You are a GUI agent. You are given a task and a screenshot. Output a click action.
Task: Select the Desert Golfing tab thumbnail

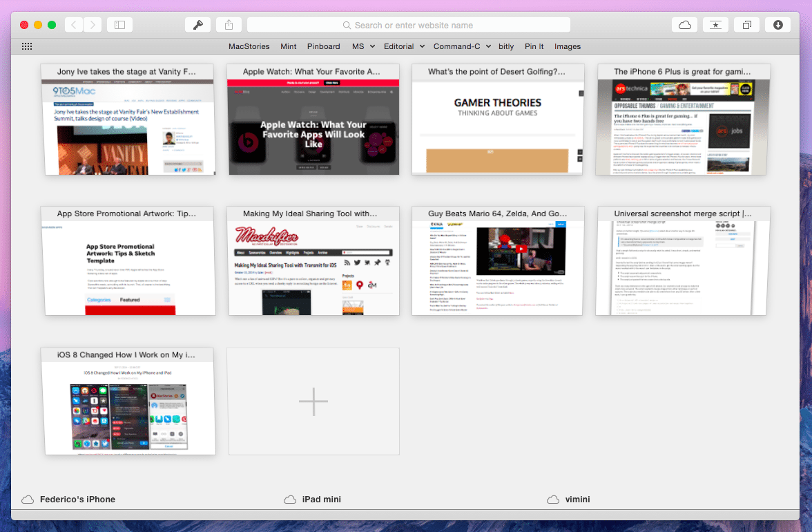tap(498, 120)
